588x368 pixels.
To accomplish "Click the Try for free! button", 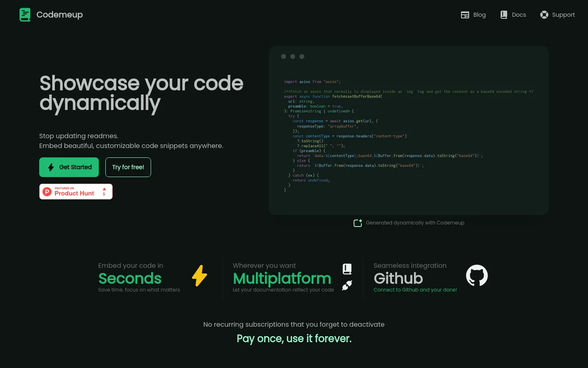I will [128, 167].
